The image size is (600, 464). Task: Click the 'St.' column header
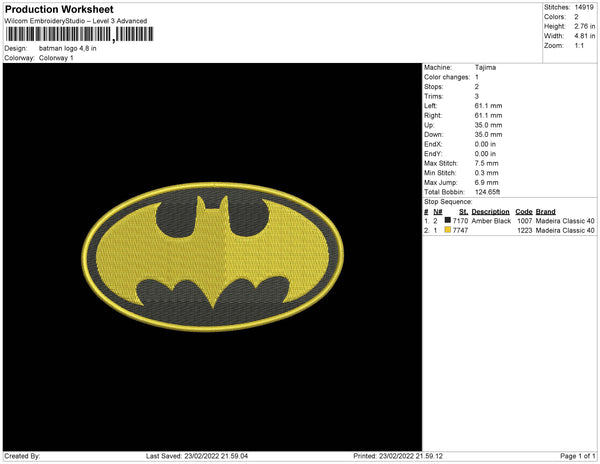(x=463, y=212)
